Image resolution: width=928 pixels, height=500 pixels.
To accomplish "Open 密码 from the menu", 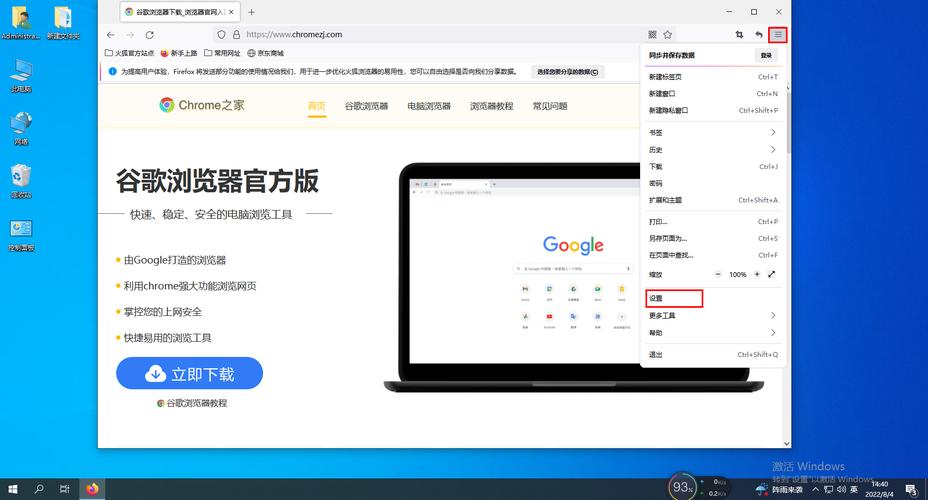I will 713,183.
